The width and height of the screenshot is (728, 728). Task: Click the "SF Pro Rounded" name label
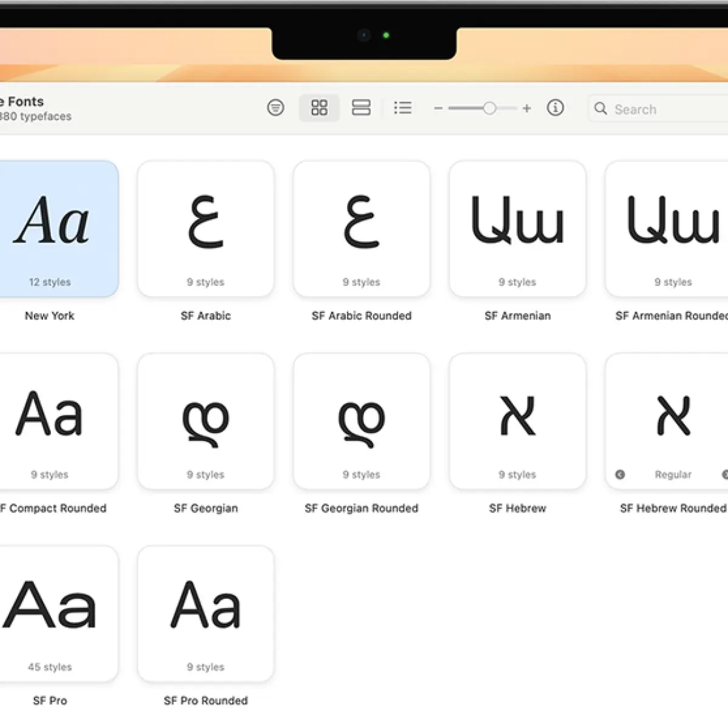point(206,701)
